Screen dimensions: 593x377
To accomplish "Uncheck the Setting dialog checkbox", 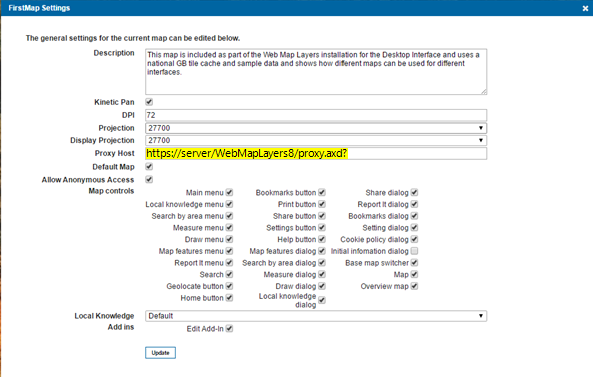I will pyautogui.click(x=414, y=228).
